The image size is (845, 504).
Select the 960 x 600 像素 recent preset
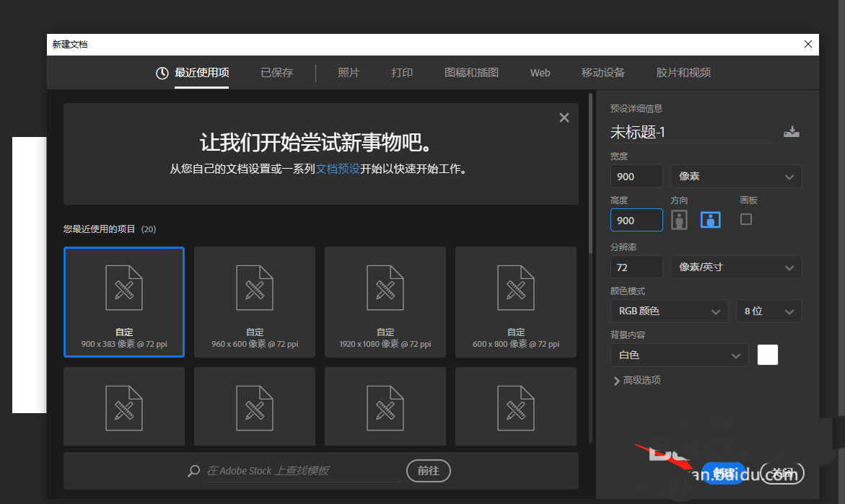254,301
